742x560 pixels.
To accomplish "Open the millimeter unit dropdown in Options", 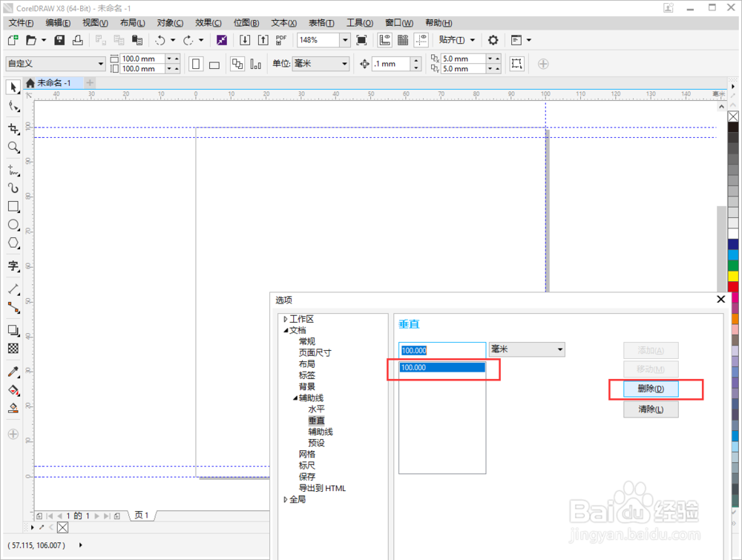I will click(x=559, y=349).
